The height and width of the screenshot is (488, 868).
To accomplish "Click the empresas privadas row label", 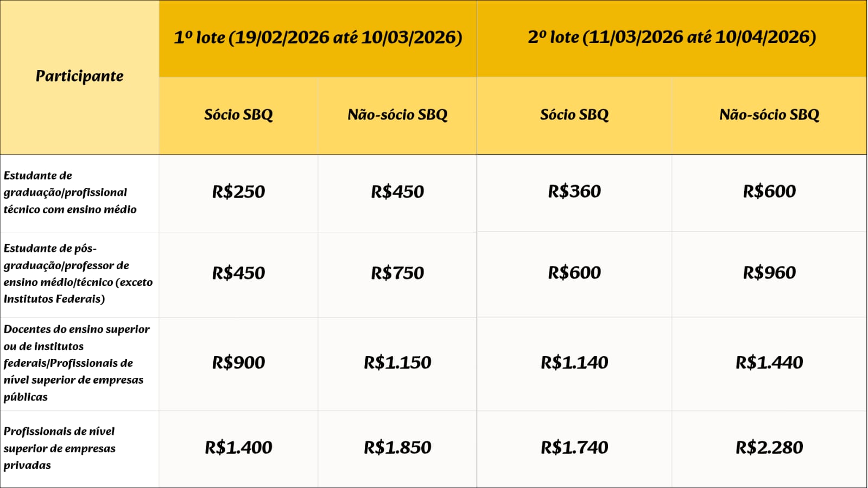I will 59,448.
